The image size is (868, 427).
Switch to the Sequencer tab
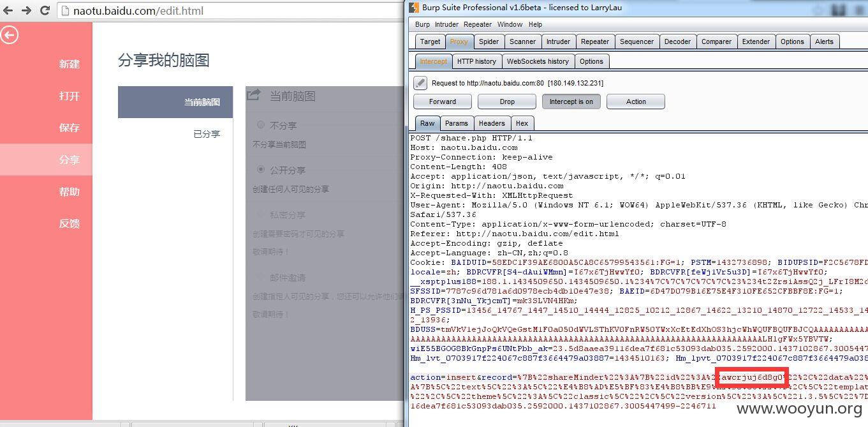(636, 41)
